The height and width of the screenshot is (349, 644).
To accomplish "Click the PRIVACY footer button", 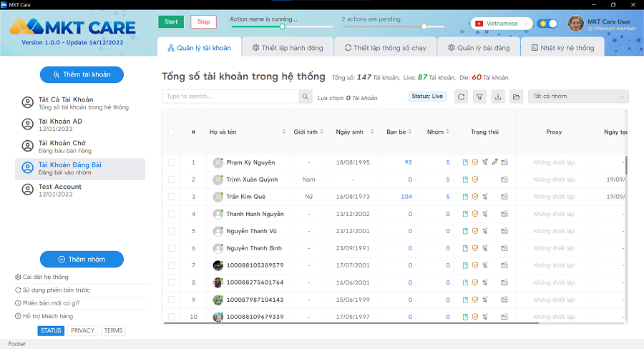I will click(x=82, y=330).
